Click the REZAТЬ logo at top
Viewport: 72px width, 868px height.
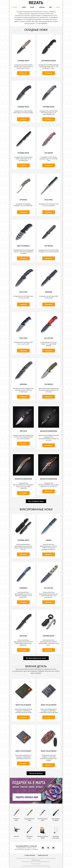pos(36,3)
